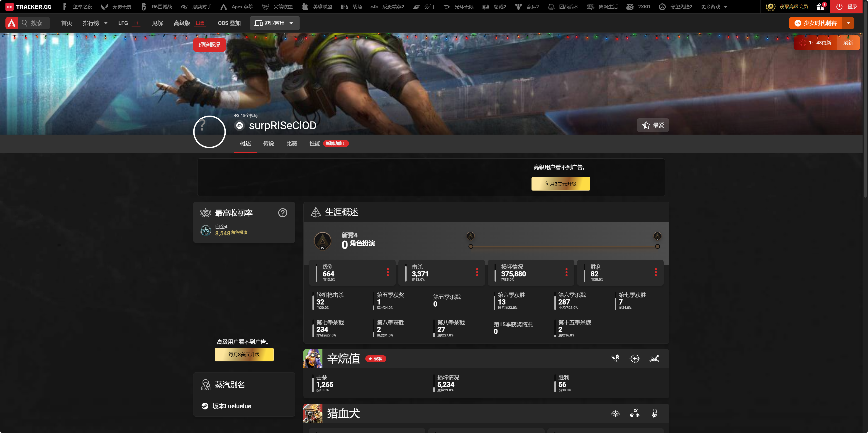Click the 搜索 search input field
Image resolution: width=868 pixels, height=433 pixels.
(36, 23)
